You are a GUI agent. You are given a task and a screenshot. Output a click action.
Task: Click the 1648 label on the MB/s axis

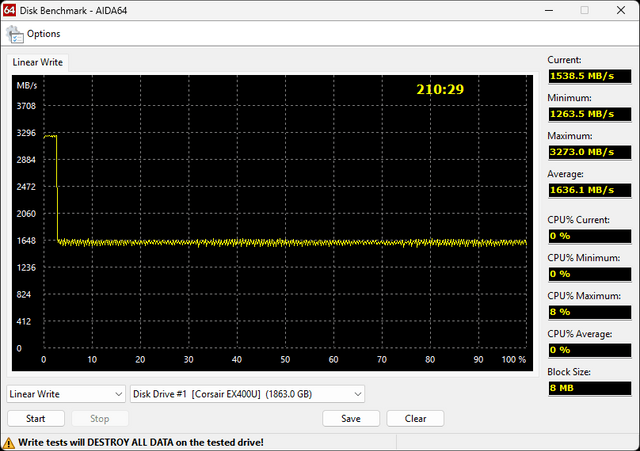click(x=26, y=241)
